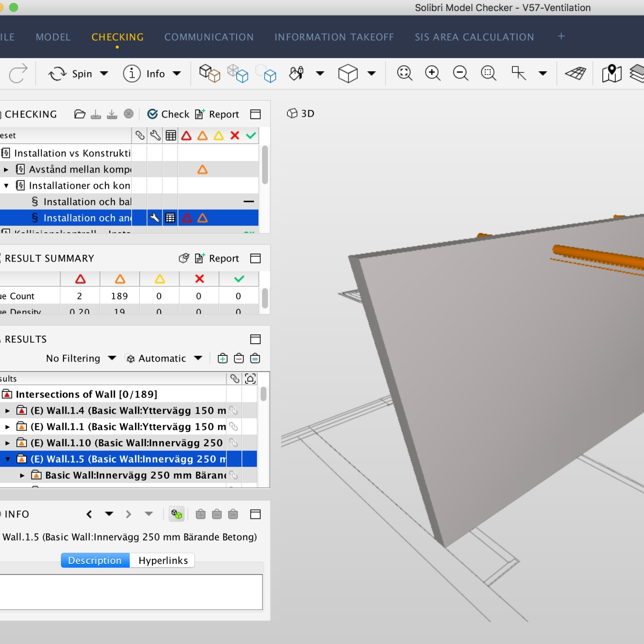Switch to the MODEL tab
The height and width of the screenshot is (644, 644).
click(x=53, y=37)
